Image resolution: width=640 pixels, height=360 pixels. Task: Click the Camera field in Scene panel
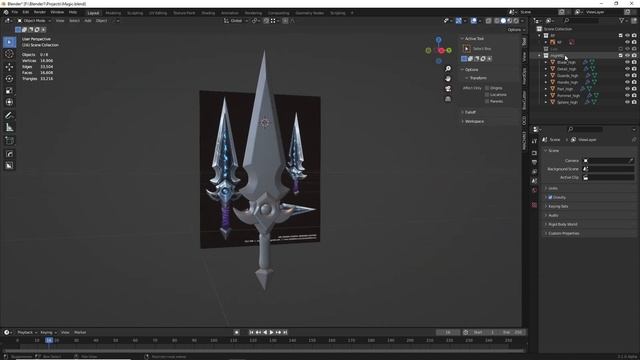point(608,161)
